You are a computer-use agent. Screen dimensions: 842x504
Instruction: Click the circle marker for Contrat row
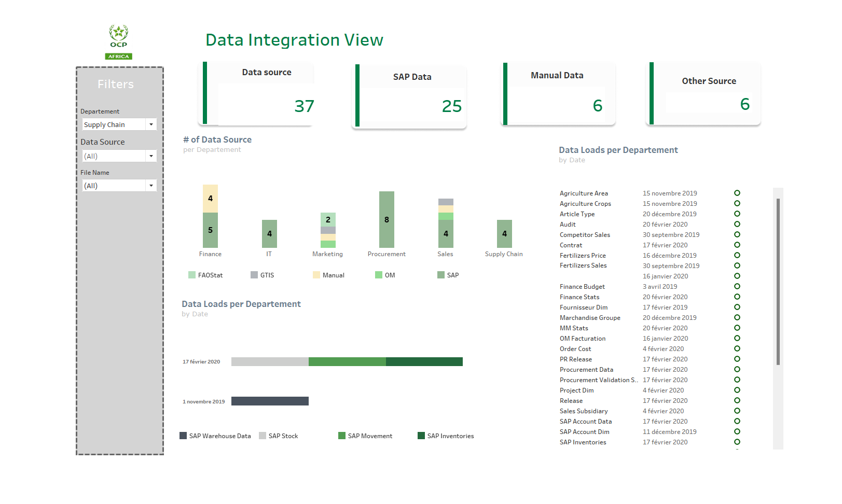[x=737, y=245]
